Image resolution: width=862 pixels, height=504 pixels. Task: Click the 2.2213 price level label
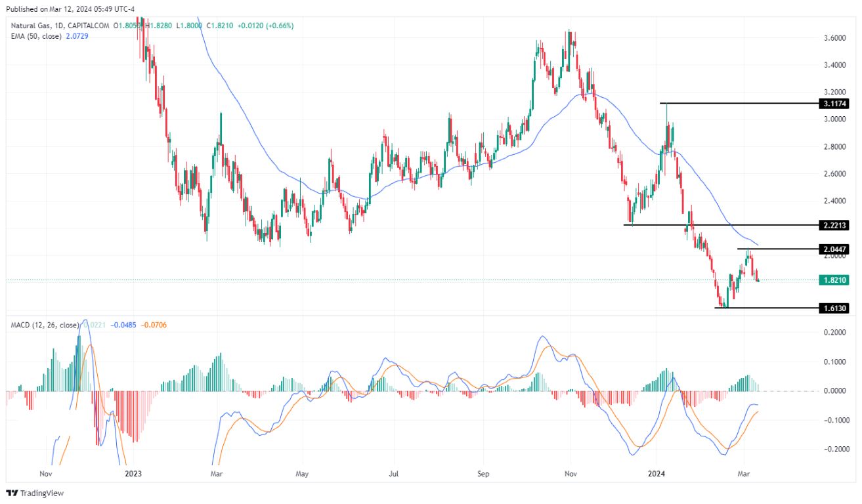coord(833,224)
